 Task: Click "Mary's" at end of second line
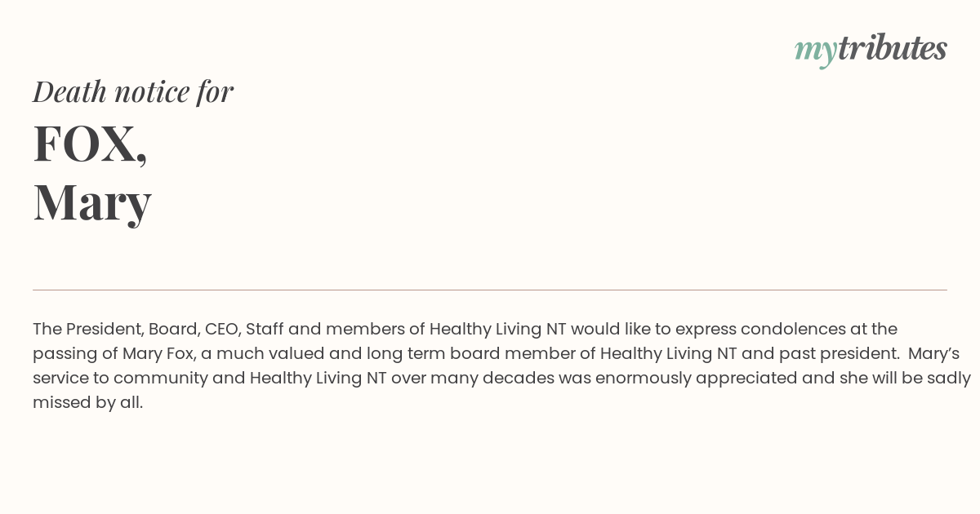[x=933, y=354]
